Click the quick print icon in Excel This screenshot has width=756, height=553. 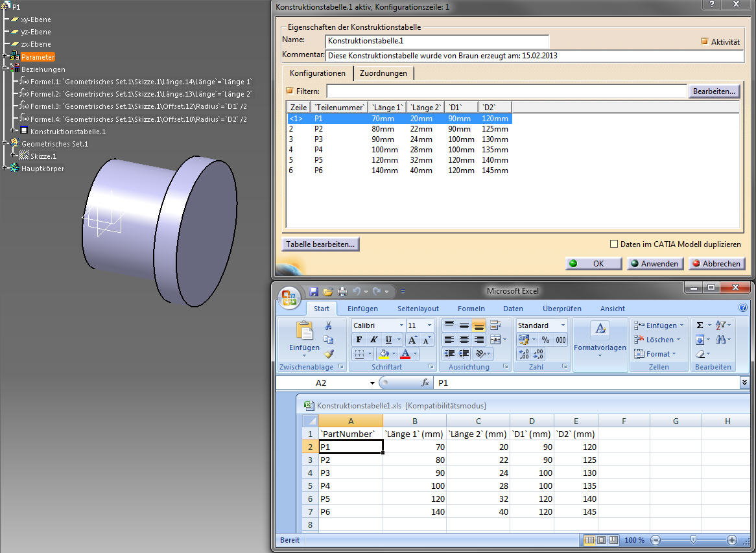(342, 291)
